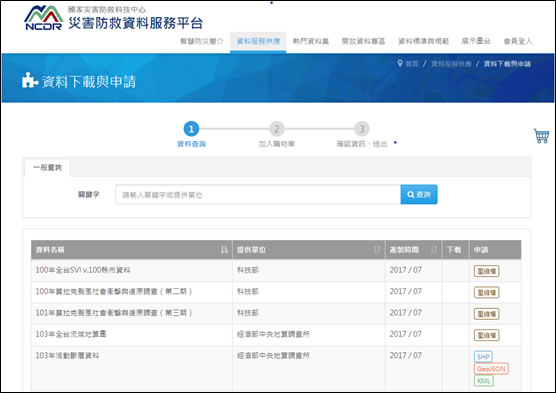Click 103年全台流域地質圖 data name
Viewport: 556px width, 393px height.
point(71,334)
